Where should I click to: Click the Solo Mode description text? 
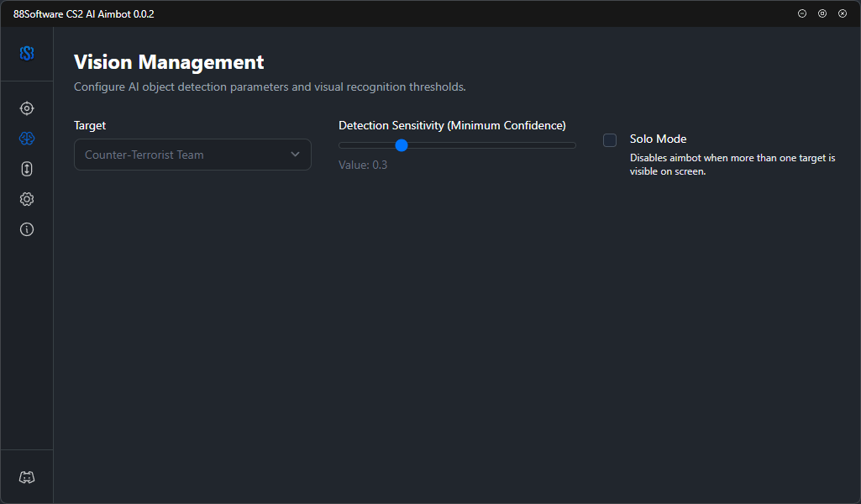point(732,165)
